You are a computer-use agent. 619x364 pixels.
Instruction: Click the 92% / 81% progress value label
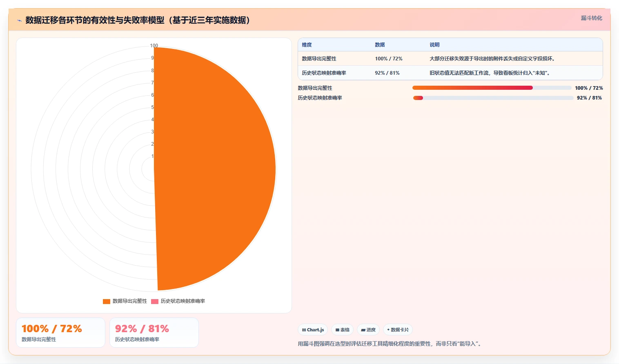589,98
